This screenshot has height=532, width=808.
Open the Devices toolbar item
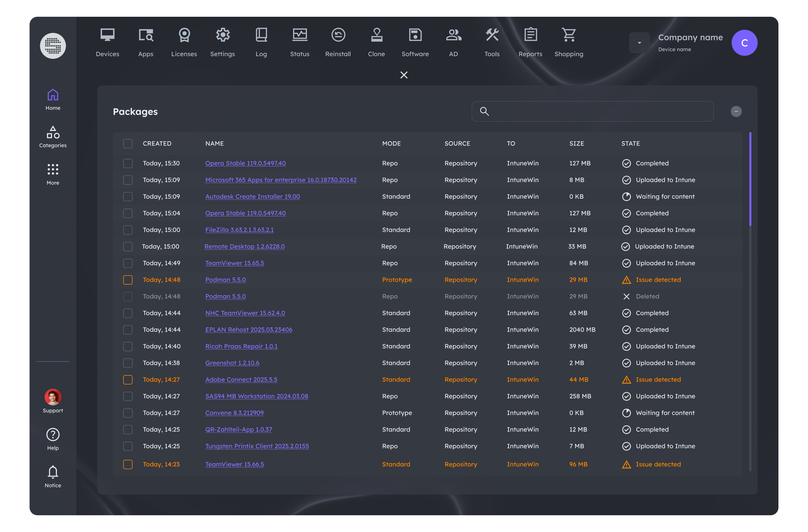(107, 42)
